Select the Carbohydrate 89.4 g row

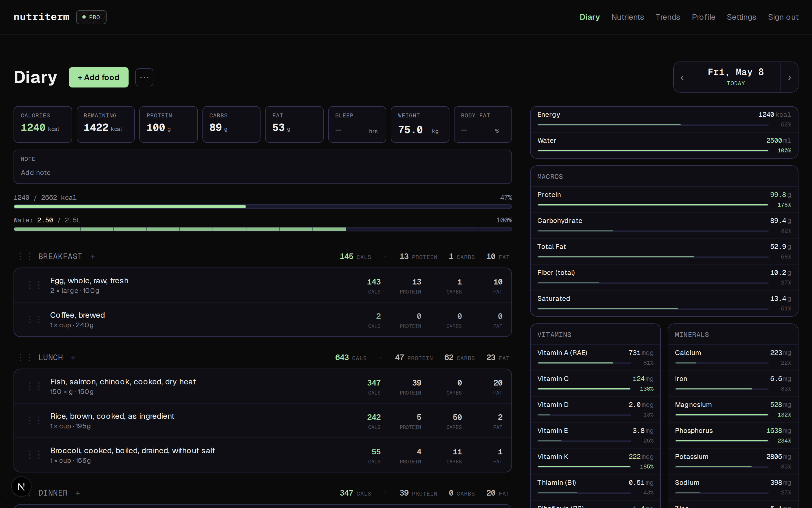(x=664, y=225)
